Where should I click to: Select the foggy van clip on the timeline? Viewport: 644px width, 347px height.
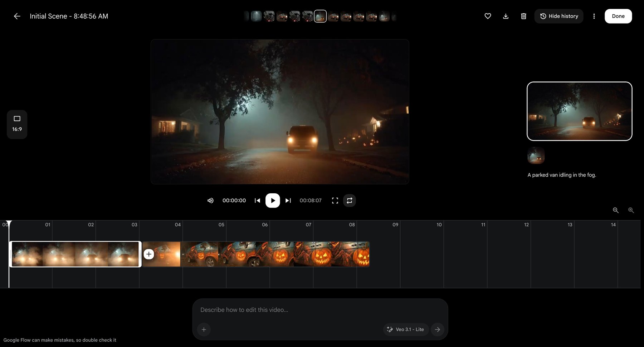(x=75, y=254)
